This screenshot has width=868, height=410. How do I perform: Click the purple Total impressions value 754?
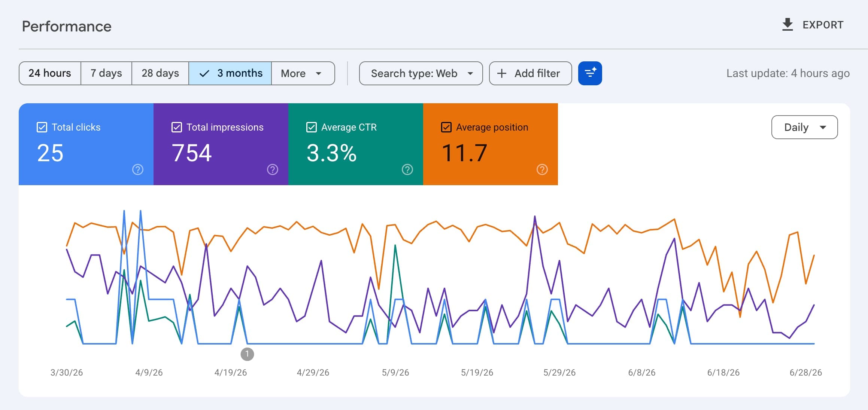(x=192, y=153)
